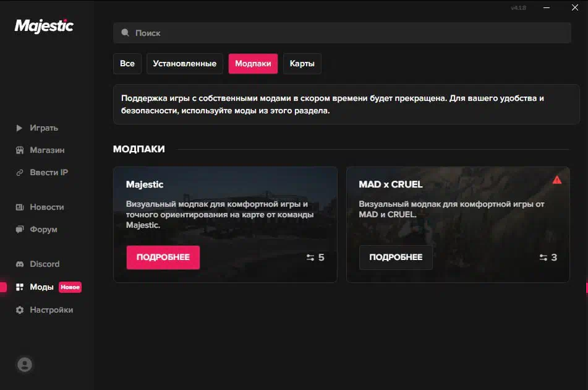Click the link icon for Ввести IP
Image resolution: width=588 pixels, height=390 pixels.
click(19, 173)
